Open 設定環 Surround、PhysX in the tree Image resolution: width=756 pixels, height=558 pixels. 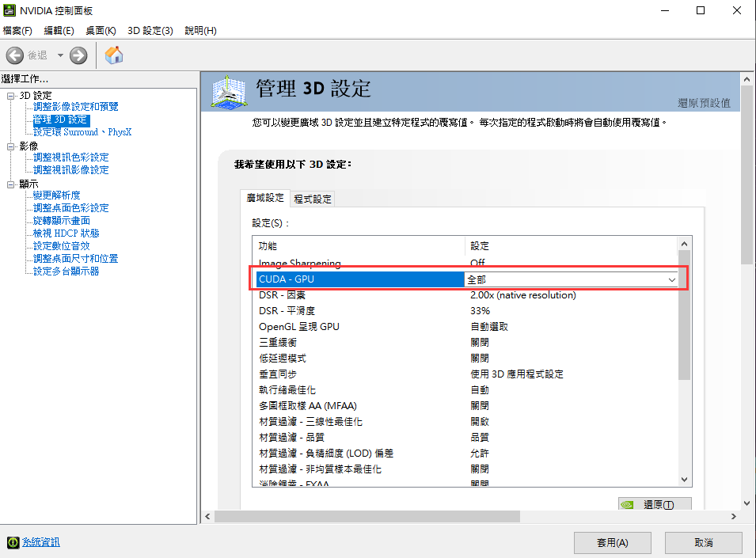coord(82,132)
